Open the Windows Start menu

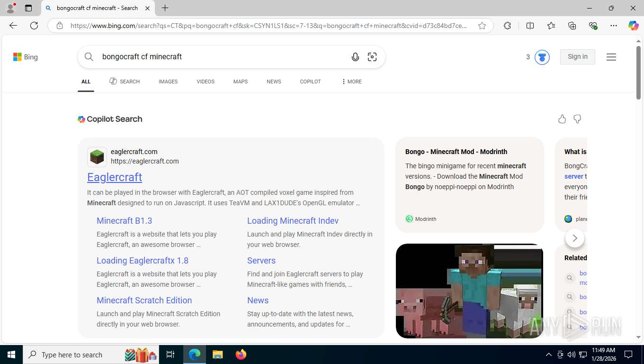[11, 355]
